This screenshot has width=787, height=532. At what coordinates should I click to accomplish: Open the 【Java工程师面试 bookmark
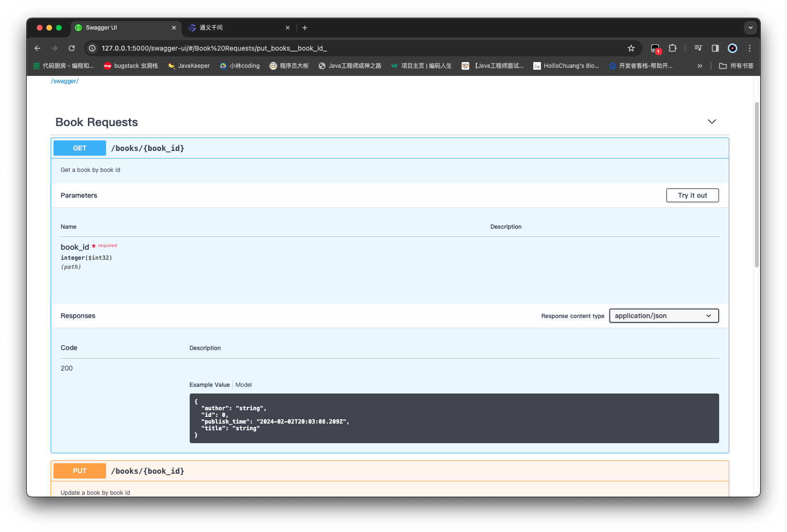point(492,66)
